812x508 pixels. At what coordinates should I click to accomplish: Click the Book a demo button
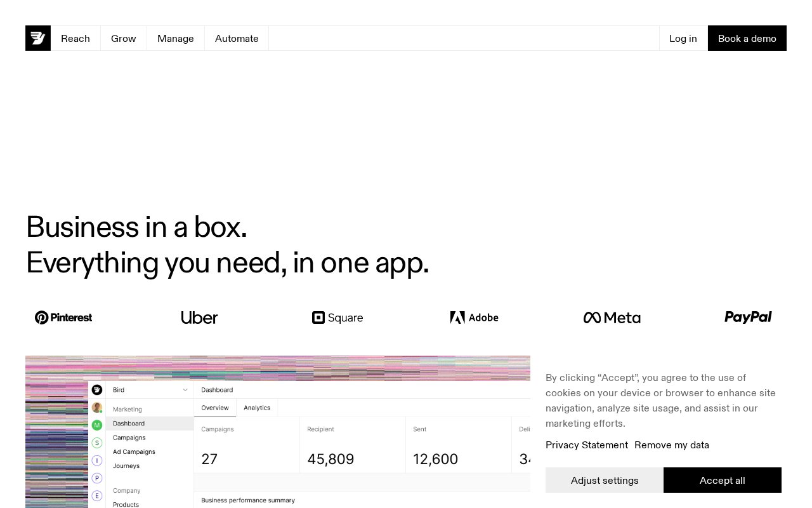pos(747,38)
